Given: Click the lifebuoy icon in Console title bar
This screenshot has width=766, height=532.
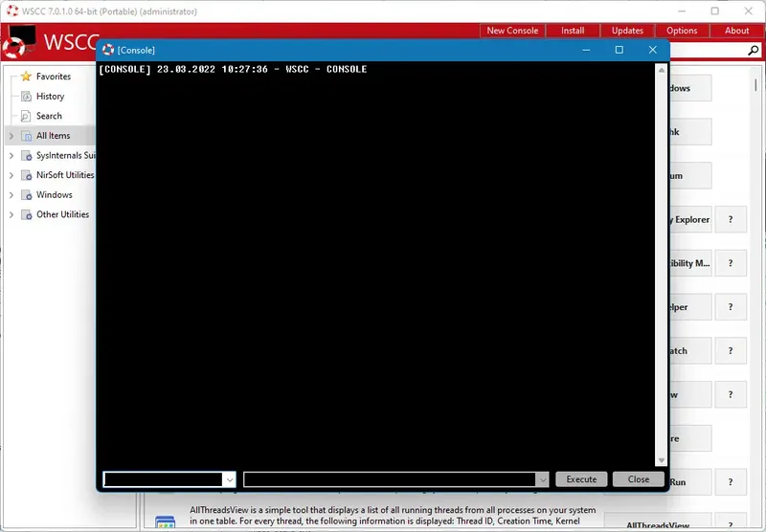Looking at the screenshot, I should click(x=108, y=50).
